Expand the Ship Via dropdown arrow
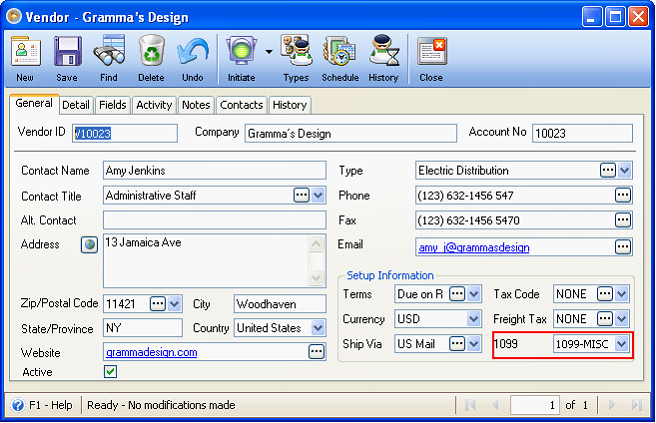 473,344
